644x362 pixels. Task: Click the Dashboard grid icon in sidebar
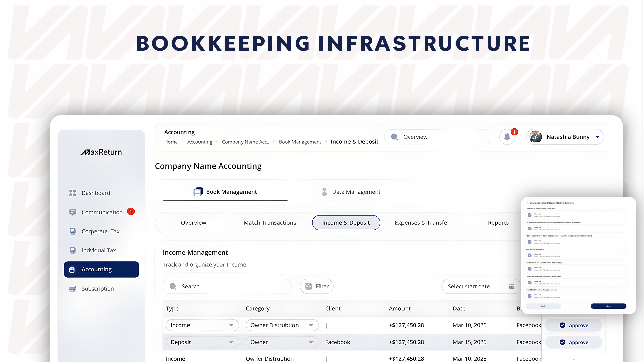(73, 193)
